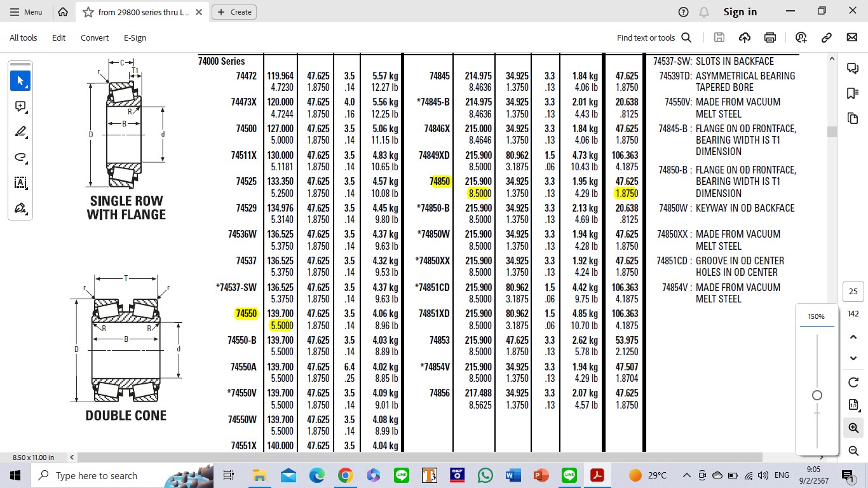This screenshot has height=488, width=868.
Task: Open the Bookmarks panel on the right
Action: point(853,93)
